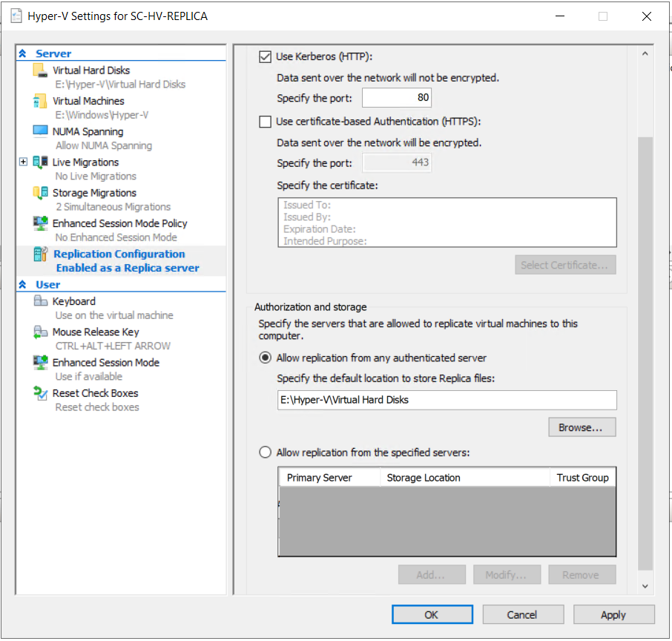This screenshot has width=672, height=641.
Task: Select Live Migrations in the settings tree
Action: coord(86,162)
